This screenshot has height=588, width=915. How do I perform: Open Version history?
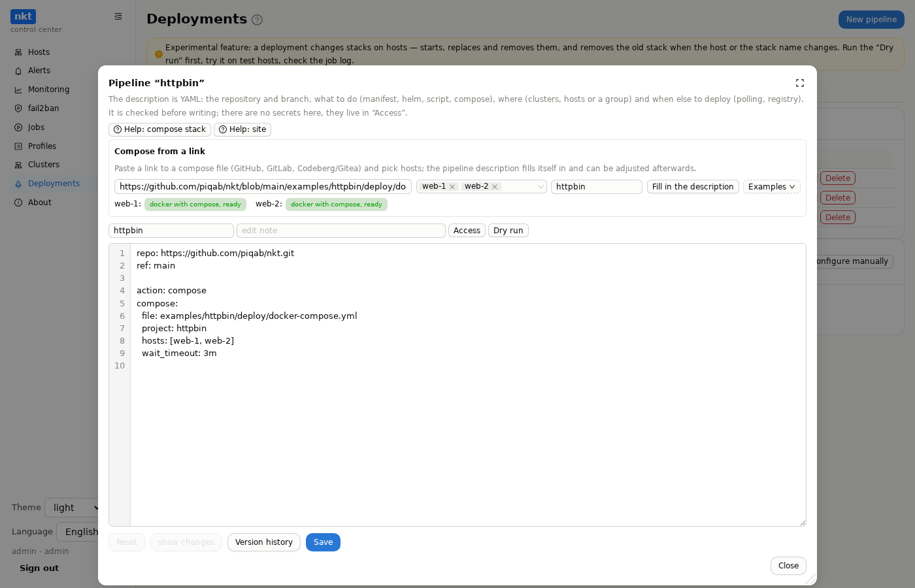[264, 542]
